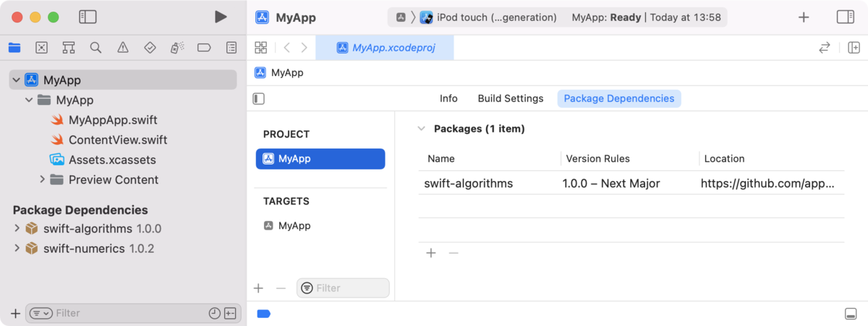Sort by the Location column header
Viewport: 868px width, 326px height.
(x=724, y=159)
